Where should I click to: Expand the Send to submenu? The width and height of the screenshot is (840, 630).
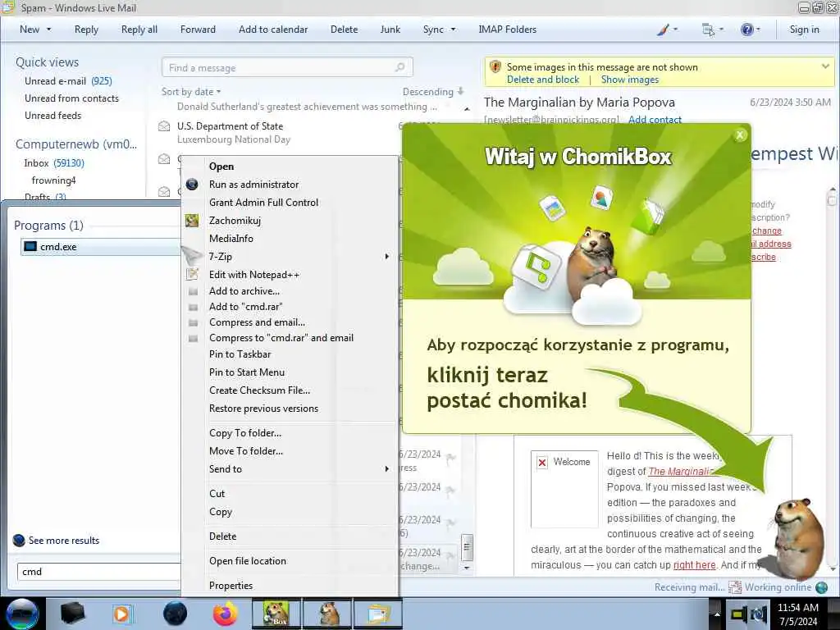tap(387, 469)
